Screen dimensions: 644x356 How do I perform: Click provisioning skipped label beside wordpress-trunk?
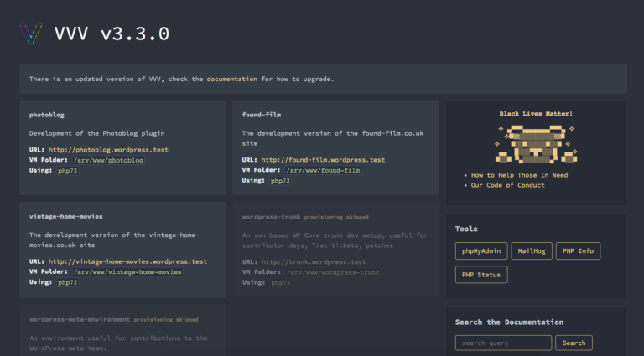[x=336, y=217]
